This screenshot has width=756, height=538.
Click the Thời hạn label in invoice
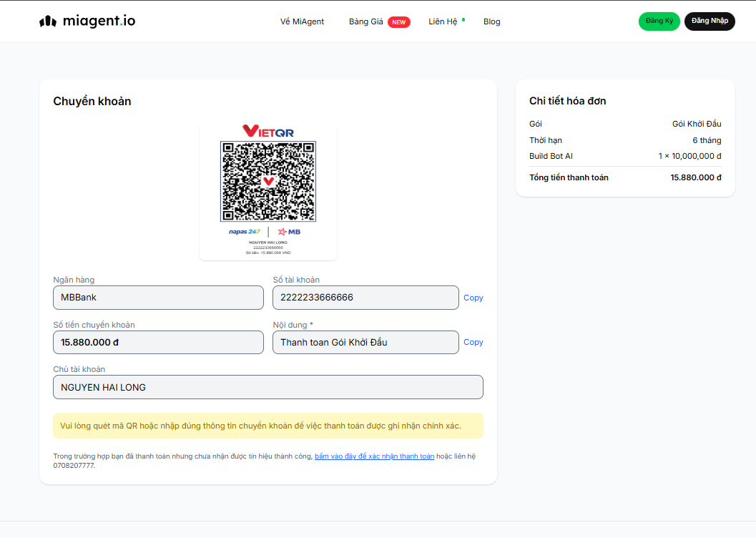click(546, 140)
